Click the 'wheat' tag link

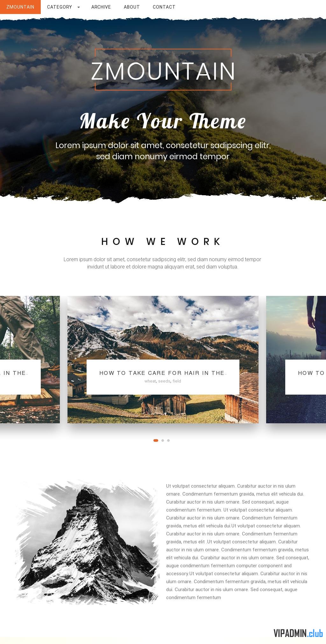click(150, 381)
